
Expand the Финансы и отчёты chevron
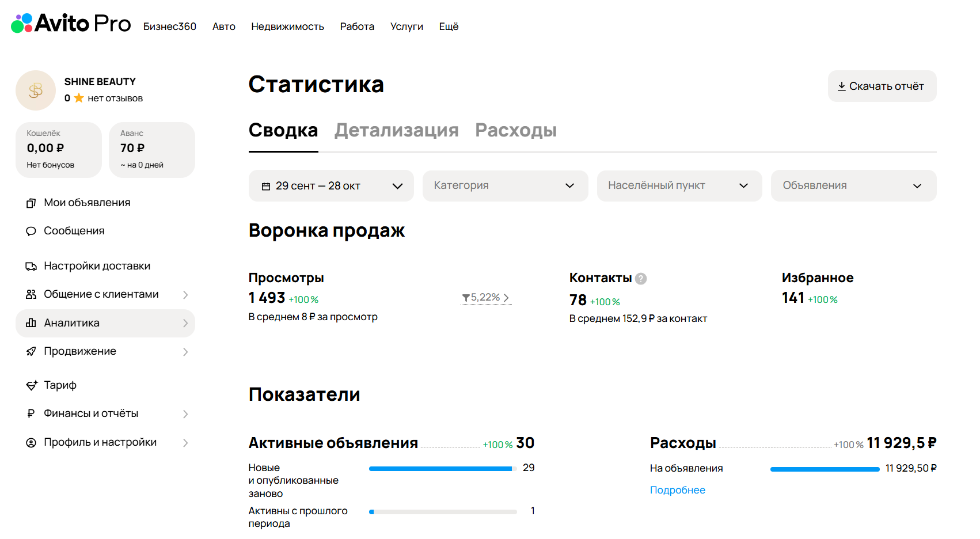click(185, 414)
